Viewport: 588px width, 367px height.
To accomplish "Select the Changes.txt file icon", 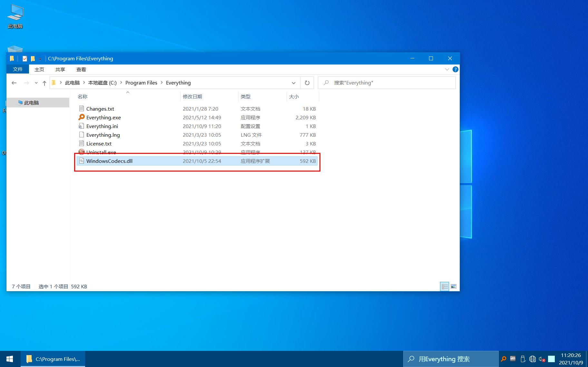I will click(x=82, y=109).
